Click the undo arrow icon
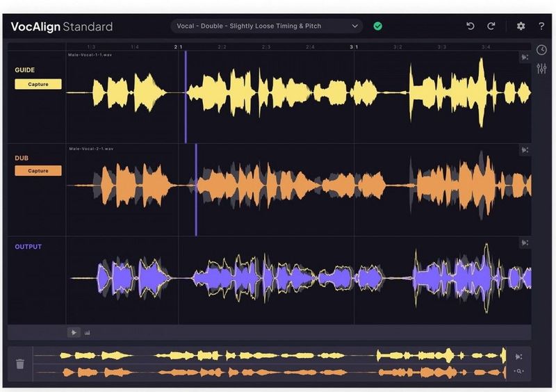Screen dimensions: 556x392 [471, 26]
